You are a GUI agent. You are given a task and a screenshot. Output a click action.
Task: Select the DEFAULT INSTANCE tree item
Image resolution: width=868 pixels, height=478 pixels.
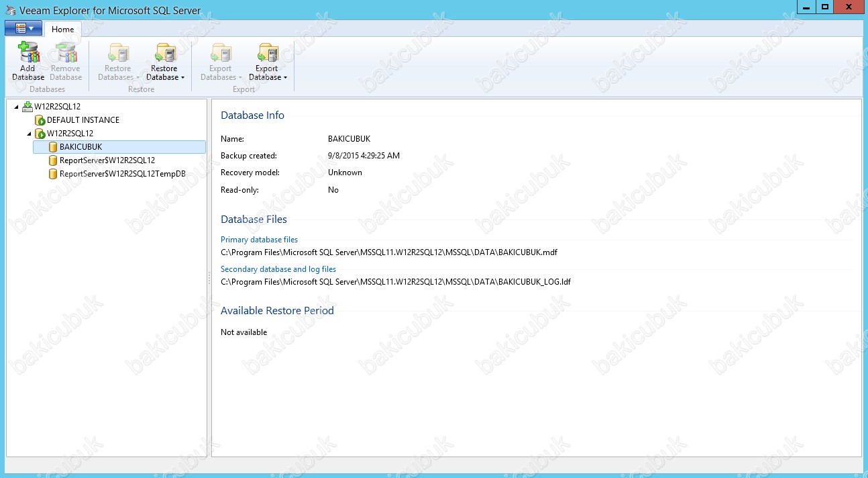coord(83,120)
